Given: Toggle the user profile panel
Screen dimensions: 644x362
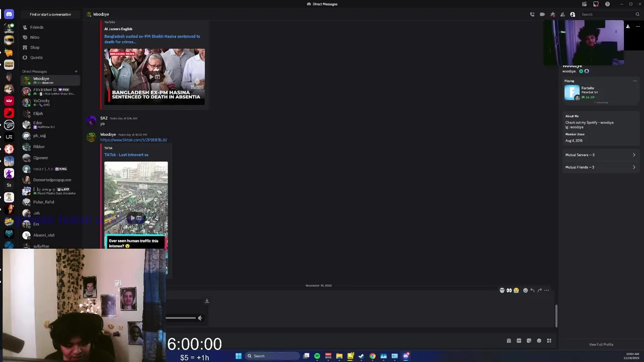Looking at the screenshot, I should click(573, 14).
